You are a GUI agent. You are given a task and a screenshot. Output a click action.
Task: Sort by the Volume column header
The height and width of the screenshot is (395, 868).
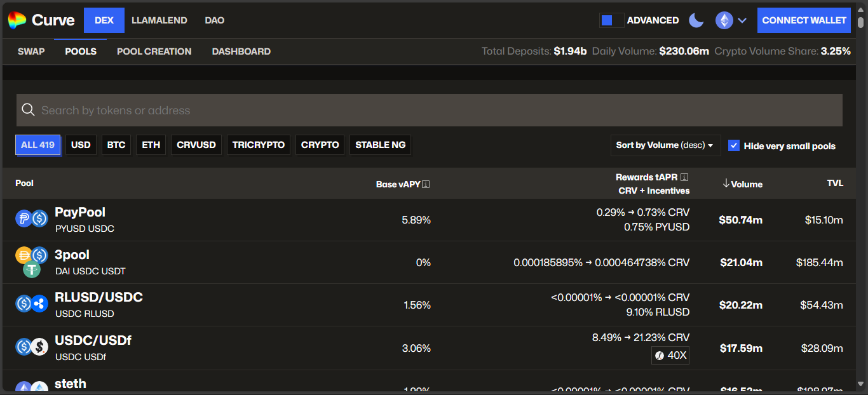[x=742, y=184]
